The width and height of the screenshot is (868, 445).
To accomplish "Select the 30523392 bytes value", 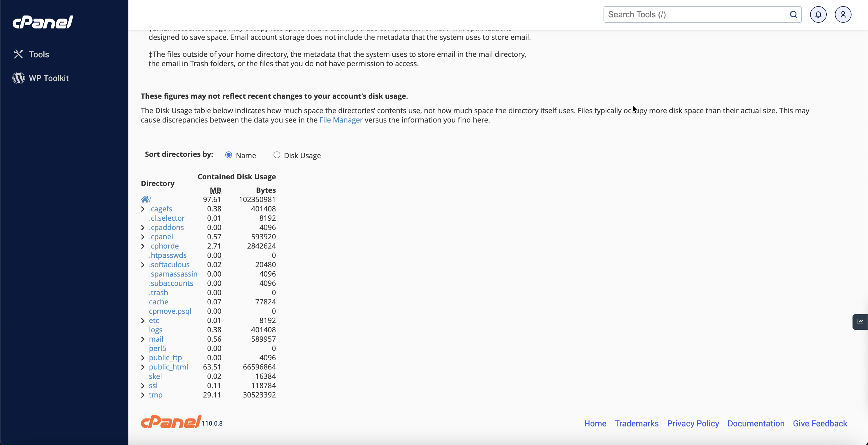I will click(x=259, y=395).
